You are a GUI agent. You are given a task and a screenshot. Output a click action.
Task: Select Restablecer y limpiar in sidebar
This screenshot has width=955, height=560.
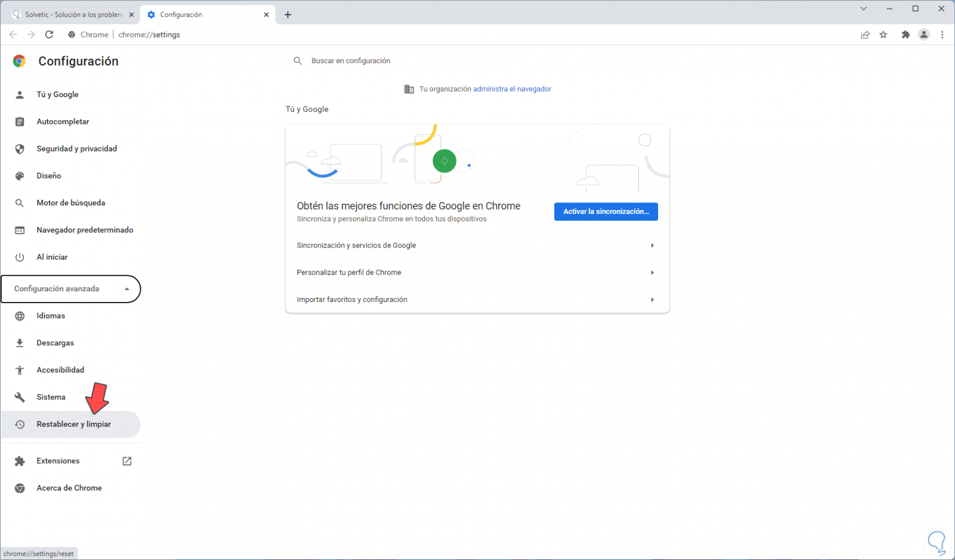[x=71, y=425]
